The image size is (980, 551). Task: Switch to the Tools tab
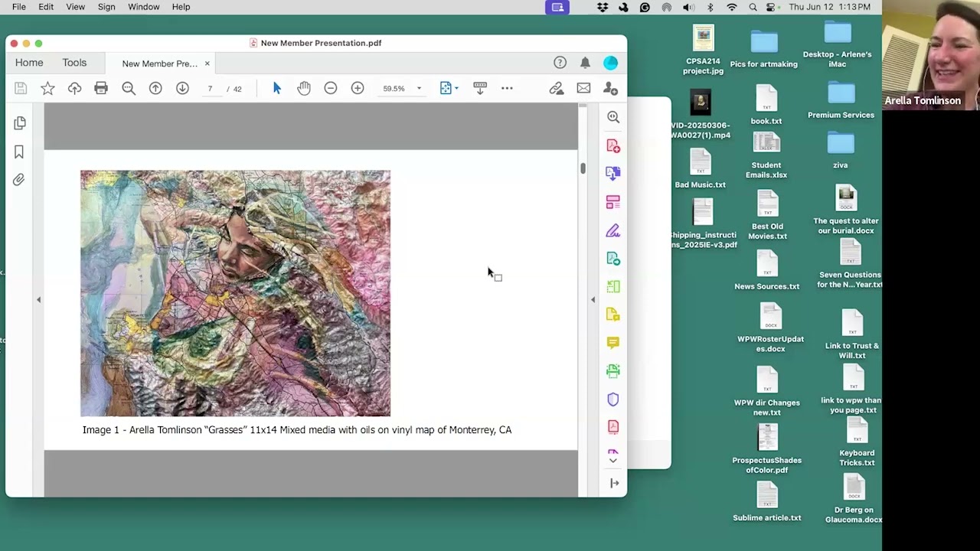[74, 63]
